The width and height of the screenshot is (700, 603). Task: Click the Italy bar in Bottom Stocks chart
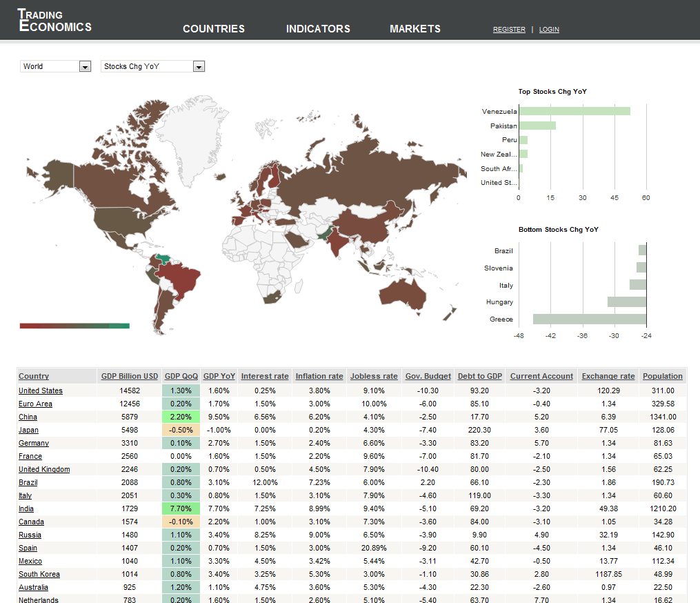638,284
